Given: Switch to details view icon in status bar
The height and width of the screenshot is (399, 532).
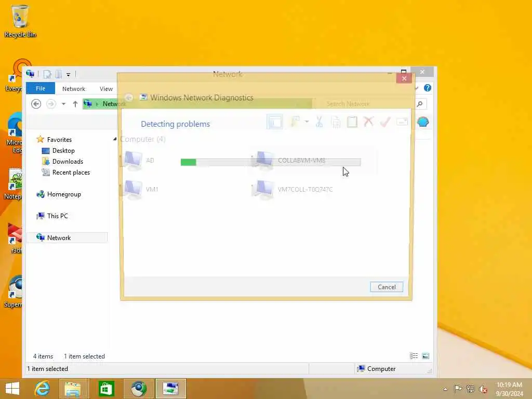Looking at the screenshot, I should point(414,356).
